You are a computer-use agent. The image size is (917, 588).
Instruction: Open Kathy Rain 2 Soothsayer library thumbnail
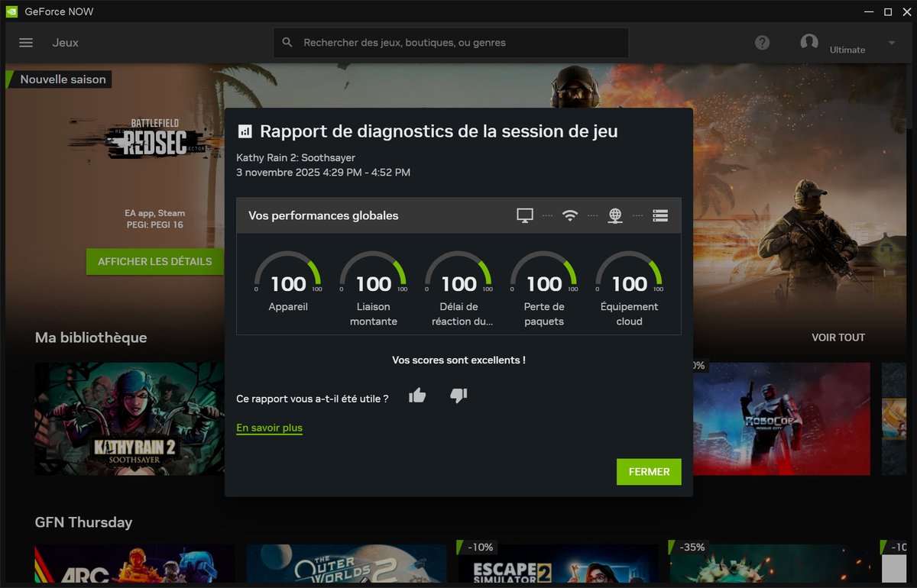point(128,418)
